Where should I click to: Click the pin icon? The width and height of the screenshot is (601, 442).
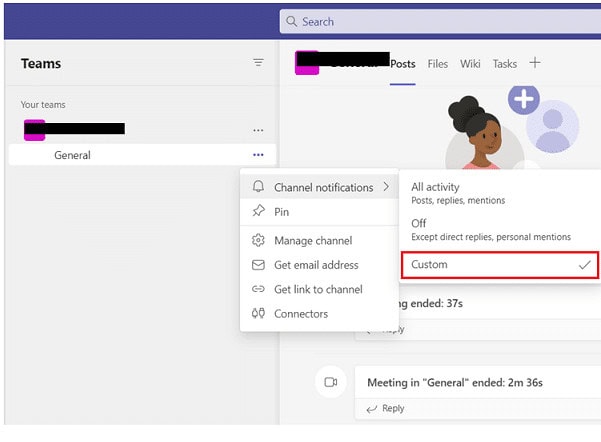[258, 211]
